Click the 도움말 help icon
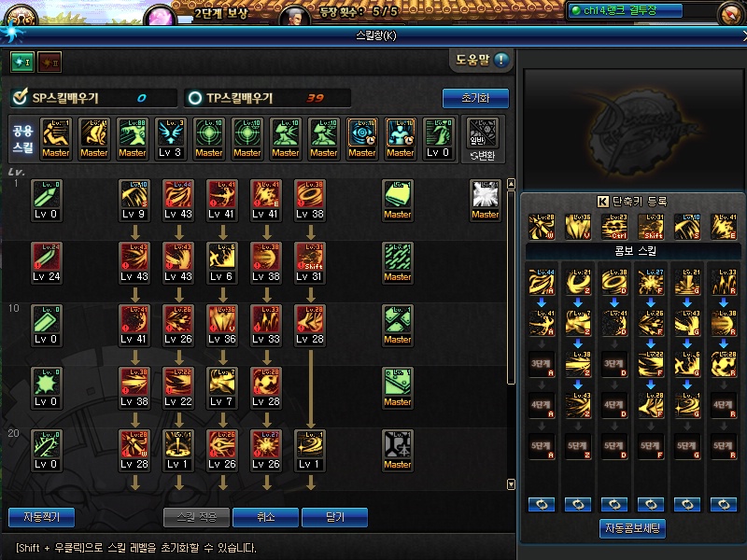Image resolution: width=747 pixels, height=560 pixels. [x=500, y=60]
